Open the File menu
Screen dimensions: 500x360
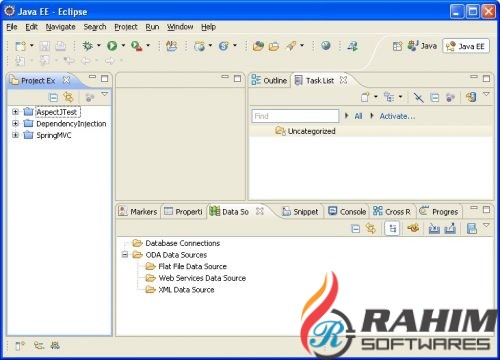pos(12,27)
